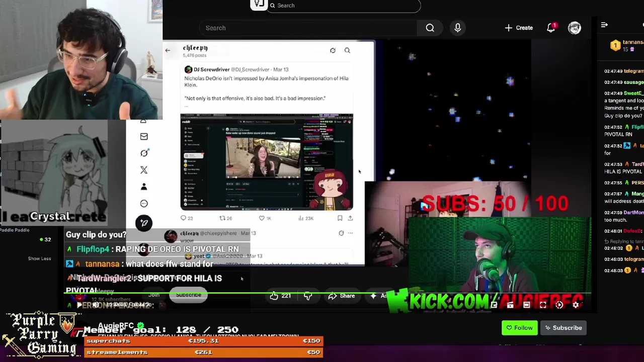644x362 pixels.
Task: Play the embedded video with the play button
Action: point(79,305)
